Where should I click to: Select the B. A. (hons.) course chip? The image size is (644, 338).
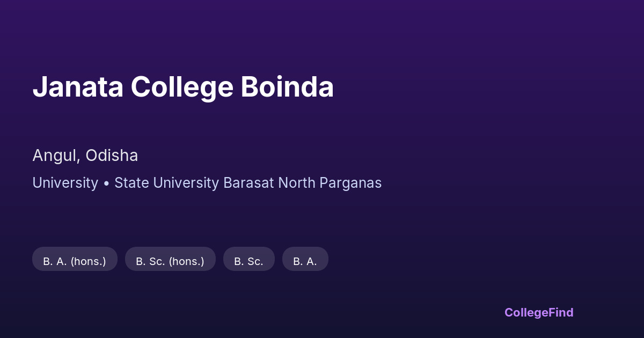[75, 261]
